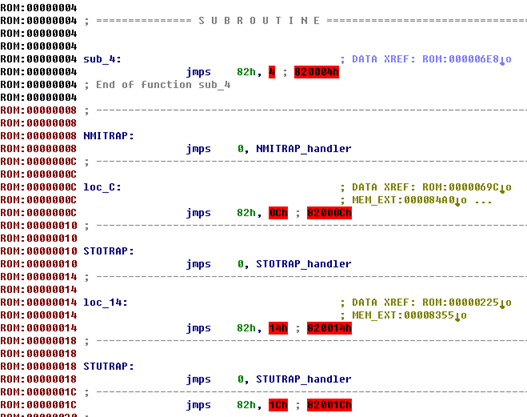The height and width of the screenshot is (417, 527).
Task: Click "End of function sub_4" comment
Action: [163, 85]
